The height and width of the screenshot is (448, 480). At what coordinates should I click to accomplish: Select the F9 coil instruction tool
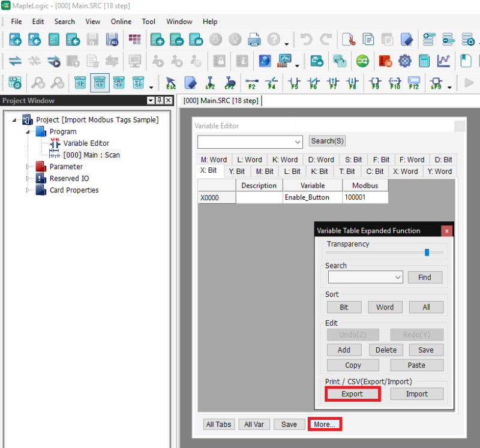pyautogui.click(x=375, y=82)
